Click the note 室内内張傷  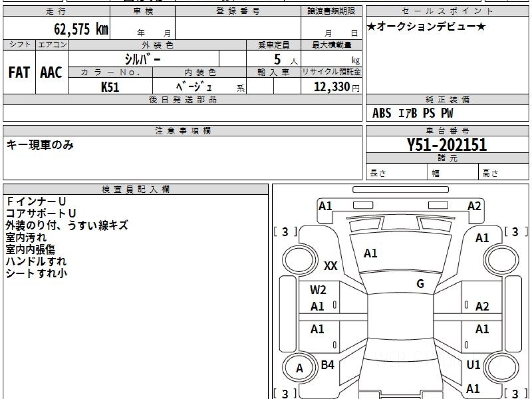point(30,249)
